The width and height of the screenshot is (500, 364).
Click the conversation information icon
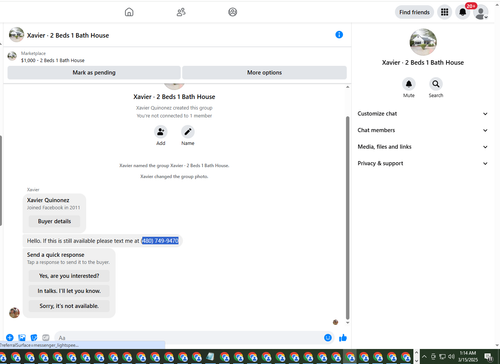(339, 35)
